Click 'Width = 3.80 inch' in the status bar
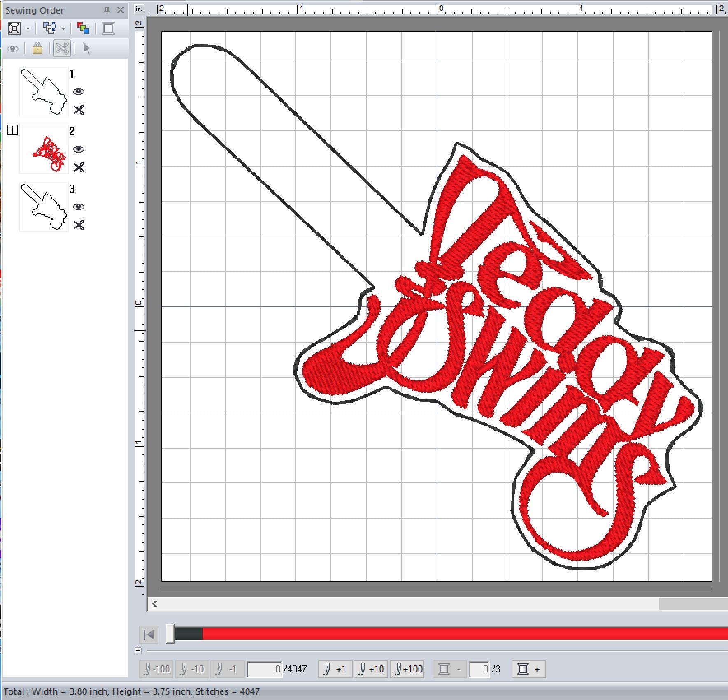Image resolution: width=728 pixels, height=700 pixels. point(69,691)
